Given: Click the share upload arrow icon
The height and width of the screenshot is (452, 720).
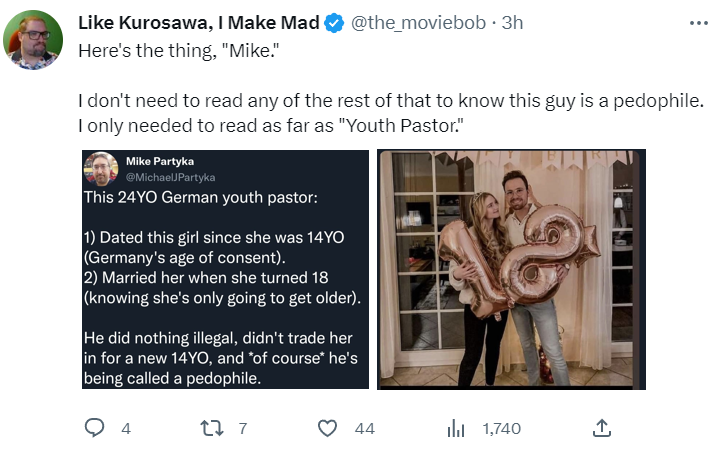Looking at the screenshot, I should click(x=602, y=428).
